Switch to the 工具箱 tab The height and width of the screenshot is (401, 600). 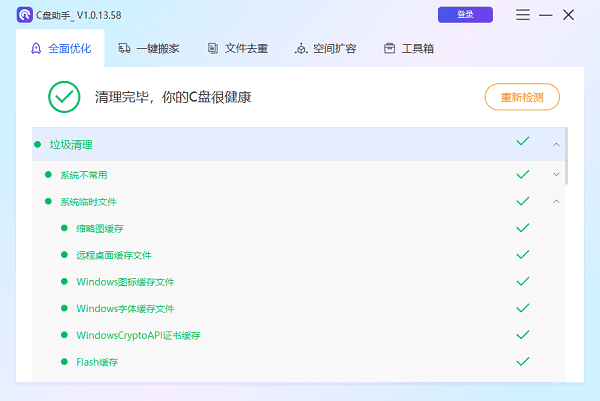[417, 49]
